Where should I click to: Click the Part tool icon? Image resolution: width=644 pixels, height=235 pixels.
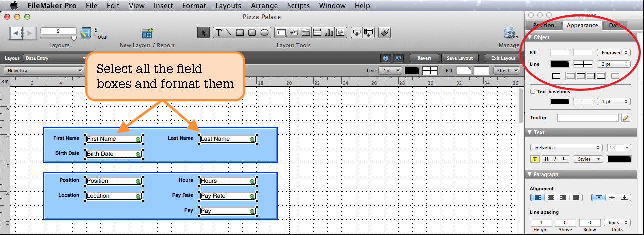369,33
